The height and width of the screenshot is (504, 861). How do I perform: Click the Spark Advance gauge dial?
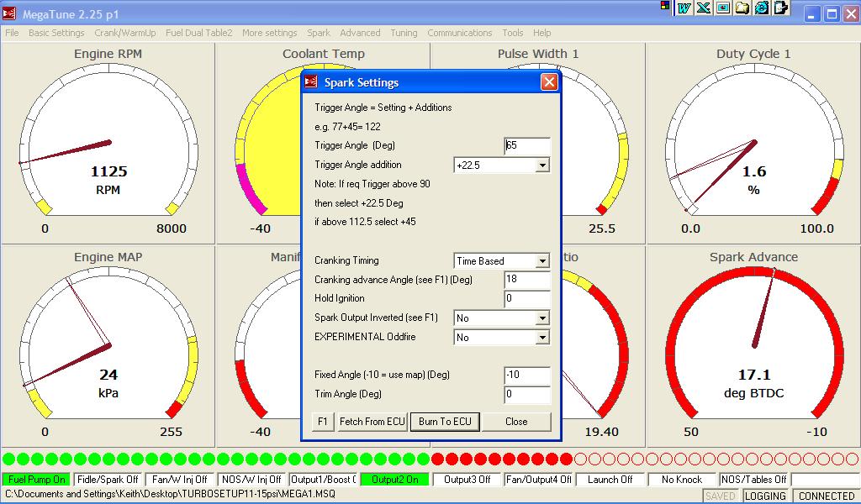753,344
